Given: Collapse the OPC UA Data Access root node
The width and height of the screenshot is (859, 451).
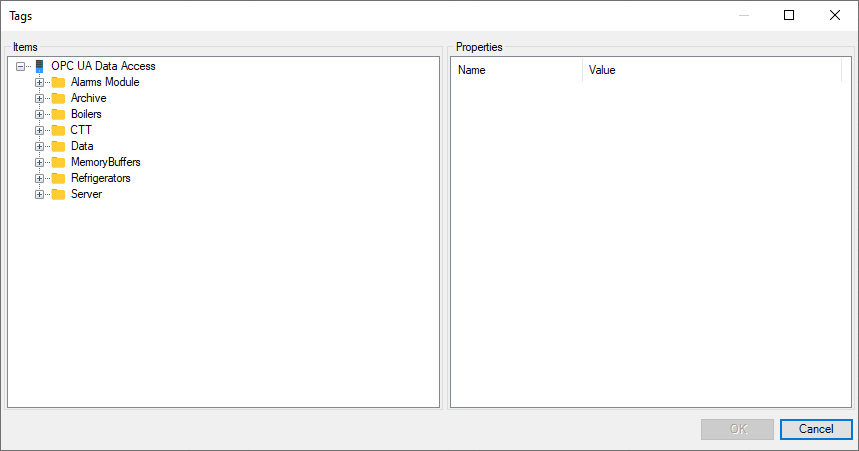Looking at the screenshot, I should [21, 66].
